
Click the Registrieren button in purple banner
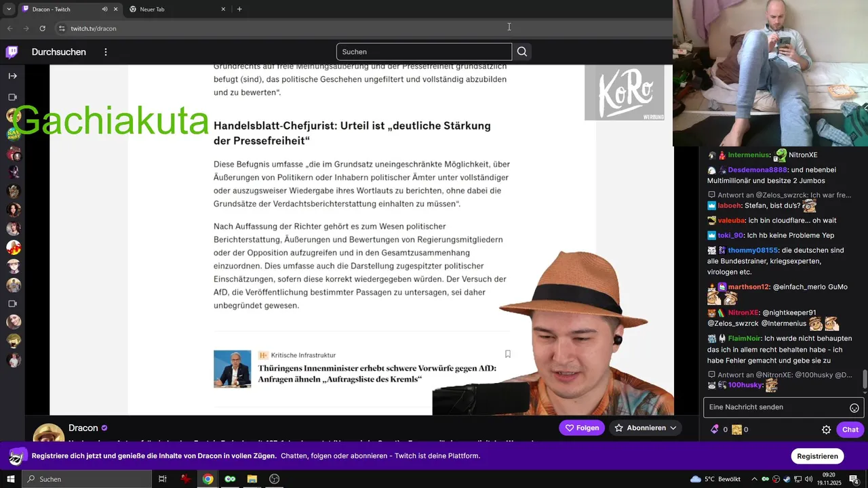coord(817,456)
